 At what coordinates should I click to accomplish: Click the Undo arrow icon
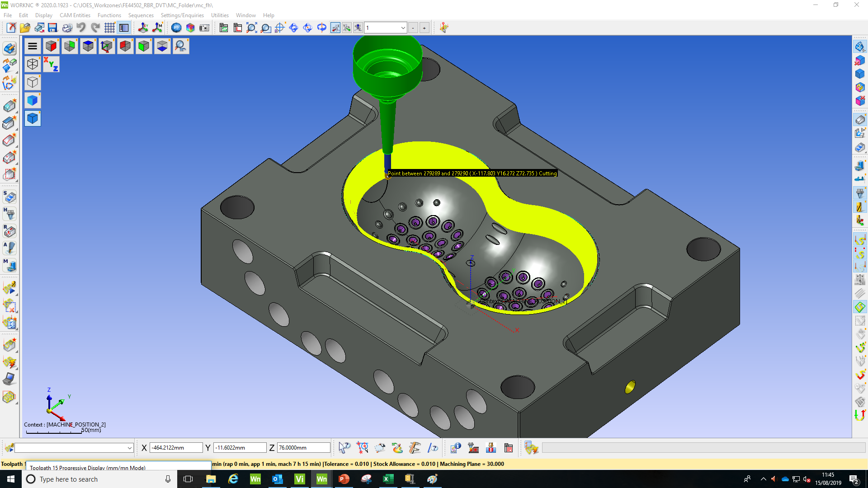pos(81,28)
